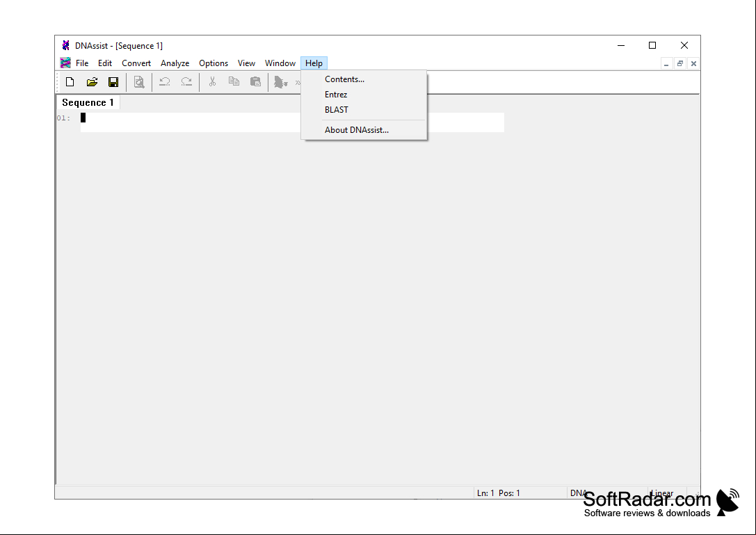Close the open Help menu
The image size is (756, 535).
[314, 63]
